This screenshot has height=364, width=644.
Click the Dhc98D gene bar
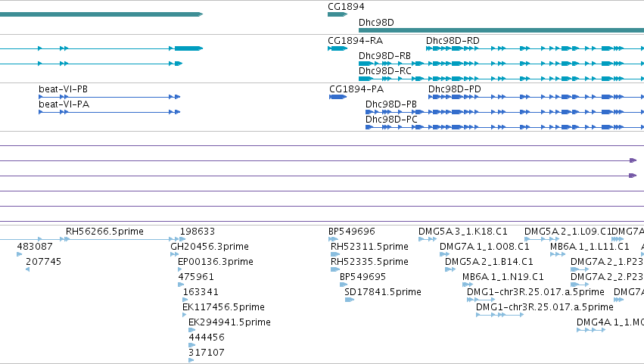(501, 30)
